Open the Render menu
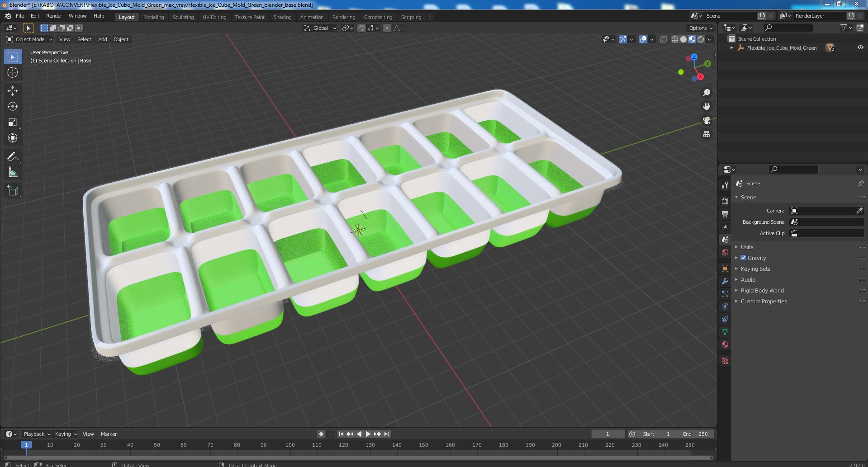Viewport: 868px width, 467px height. click(x=54, y=16)
